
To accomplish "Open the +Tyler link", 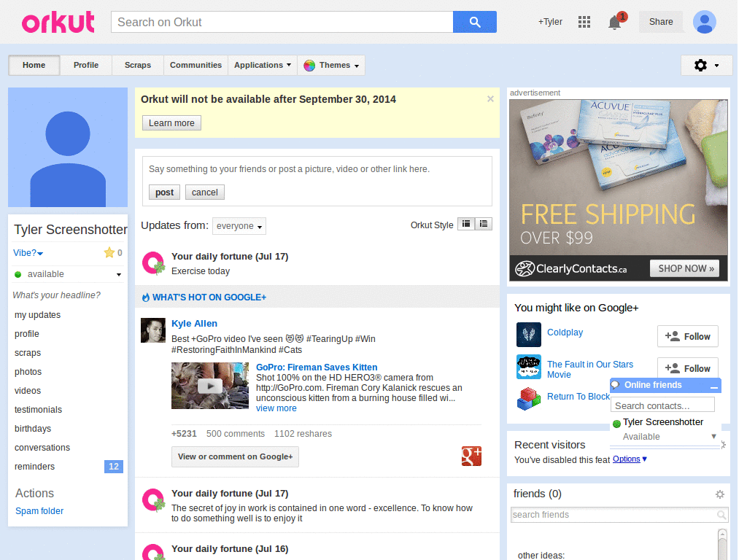I will [x=550, y=22].
